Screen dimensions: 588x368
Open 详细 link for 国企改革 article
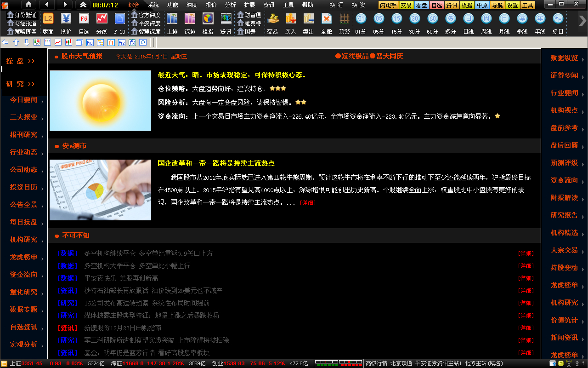click(x=308, y=202)
